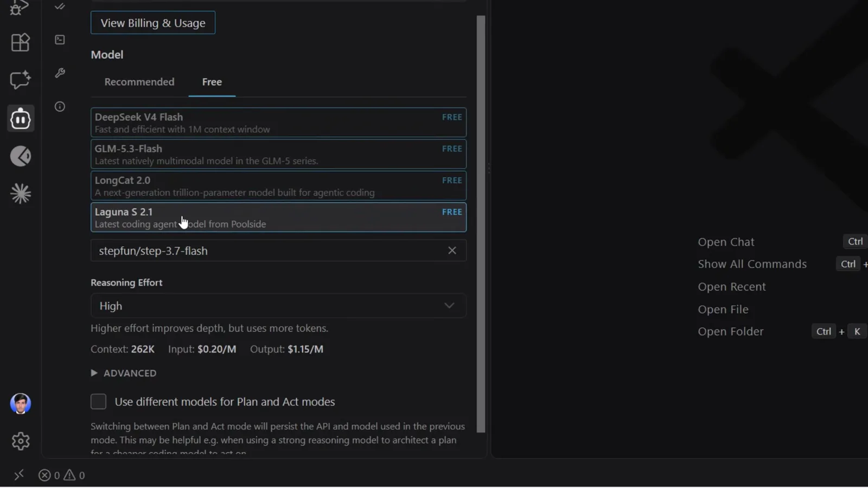Viewport: 868px width, 488px height.
Task: Open the wrench settings section icon
Action: click(60, 73)
